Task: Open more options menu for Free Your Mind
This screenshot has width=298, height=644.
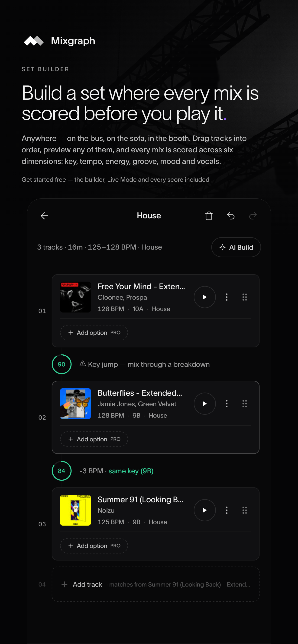Action: [227, 297]
